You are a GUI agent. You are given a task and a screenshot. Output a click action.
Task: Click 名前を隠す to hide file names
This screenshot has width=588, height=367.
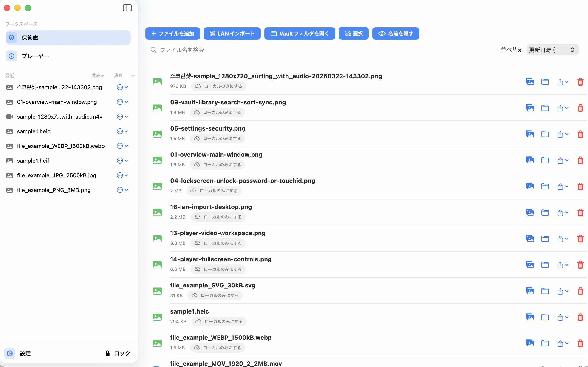396,33
